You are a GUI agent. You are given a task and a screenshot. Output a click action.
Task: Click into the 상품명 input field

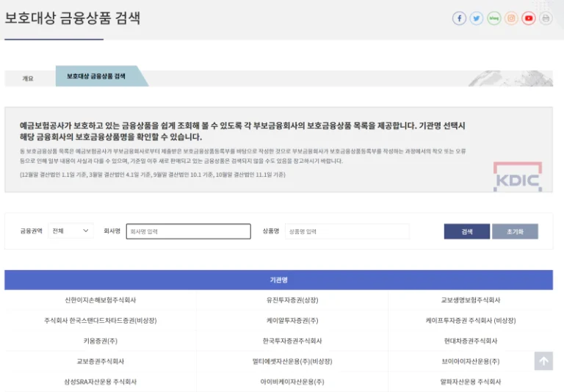347,231
